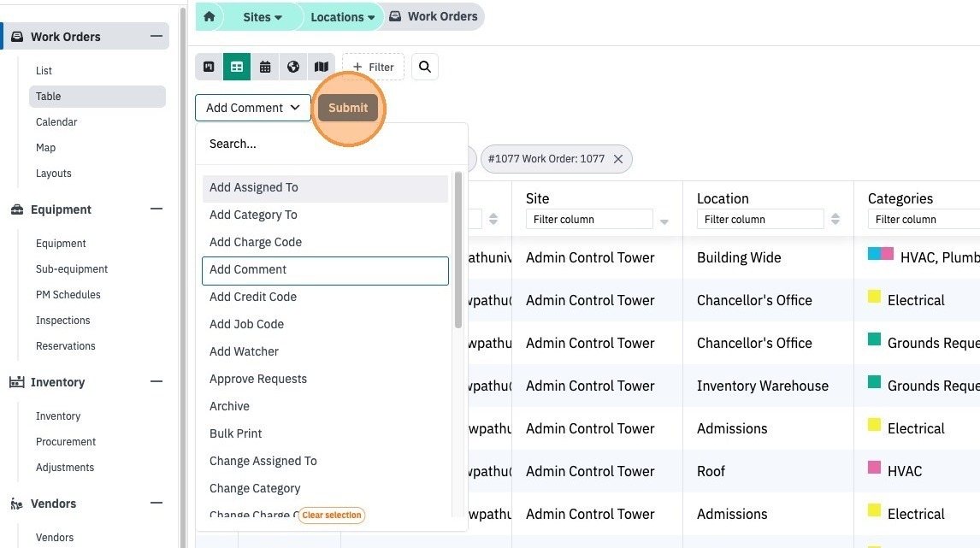Choose Approve Requests action
Screen dimensions: 980x548
(x=325, y=380)
